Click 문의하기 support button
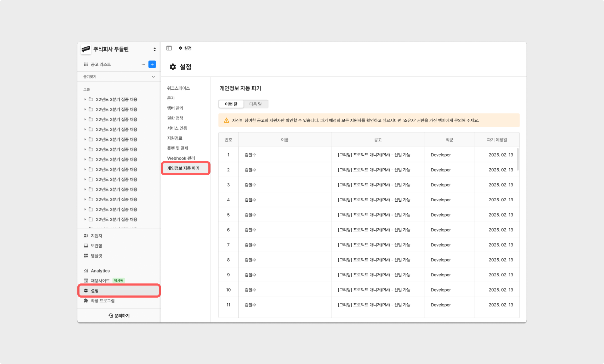The width and height of the screenshot is (604, 364). point(119,316)
